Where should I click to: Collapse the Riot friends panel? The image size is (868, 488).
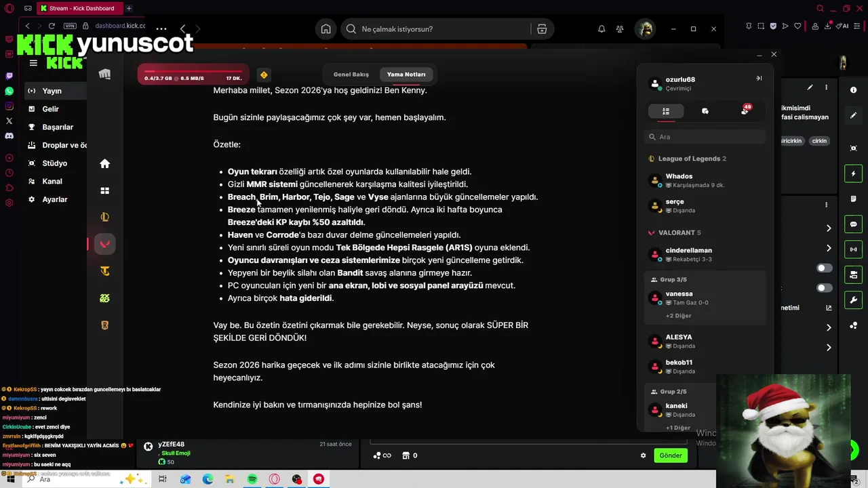pyautogui.click(x=759, y=78)
